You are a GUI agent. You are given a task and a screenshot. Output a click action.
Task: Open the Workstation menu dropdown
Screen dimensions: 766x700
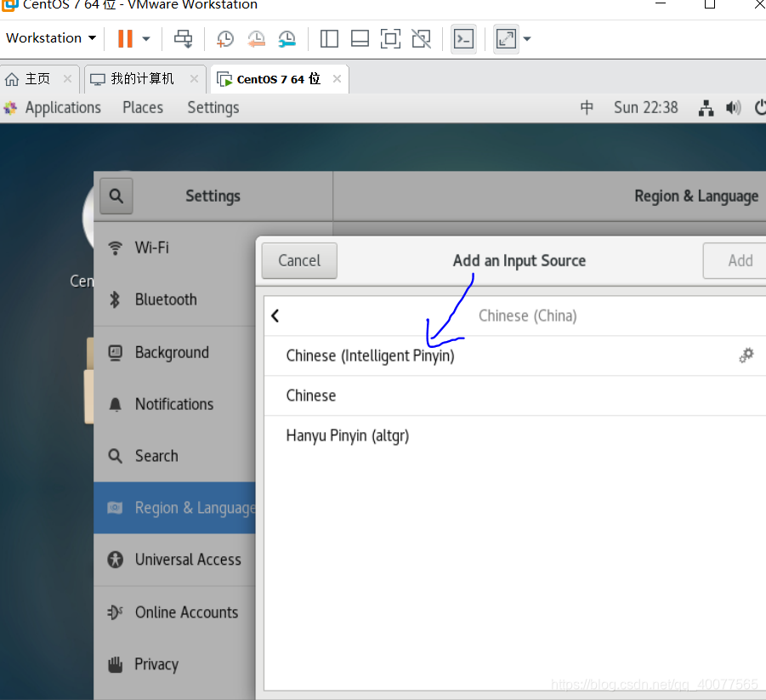click(51, 38)
